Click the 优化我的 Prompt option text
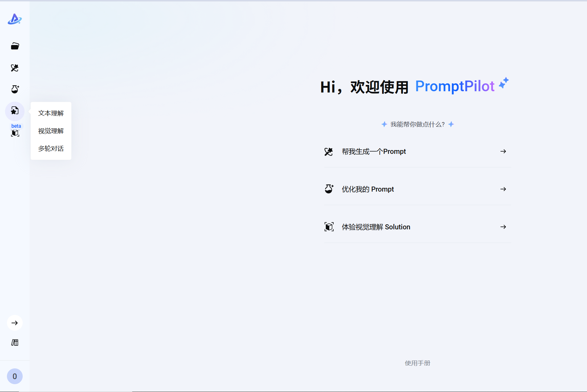This screenshot has height=392, width=587. [368, 189]
